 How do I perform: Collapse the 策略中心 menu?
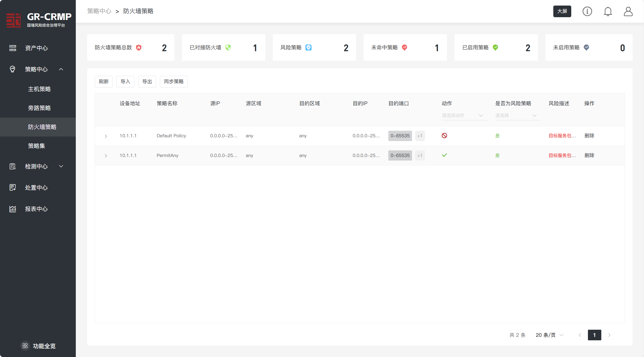[x=61, y=69]
